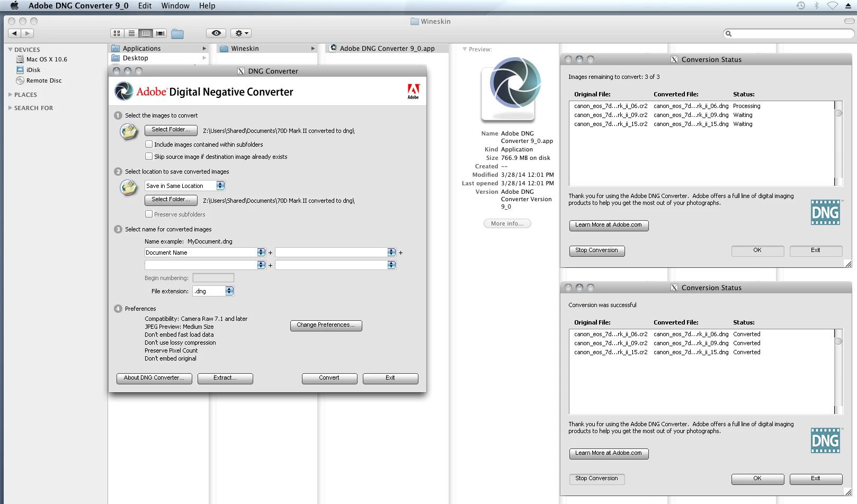Click the Convert button
Viewport: 857px width, 504px height.
coord(329,379)
